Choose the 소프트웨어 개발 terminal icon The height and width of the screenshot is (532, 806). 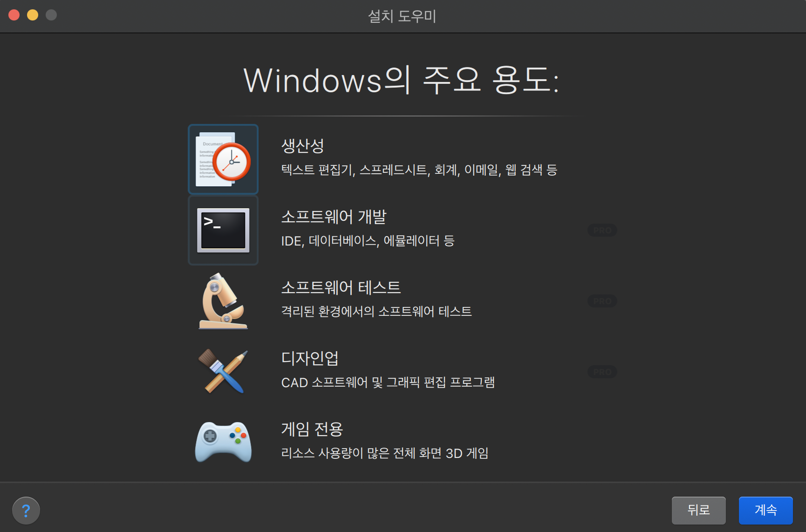[x=223, y=230]
